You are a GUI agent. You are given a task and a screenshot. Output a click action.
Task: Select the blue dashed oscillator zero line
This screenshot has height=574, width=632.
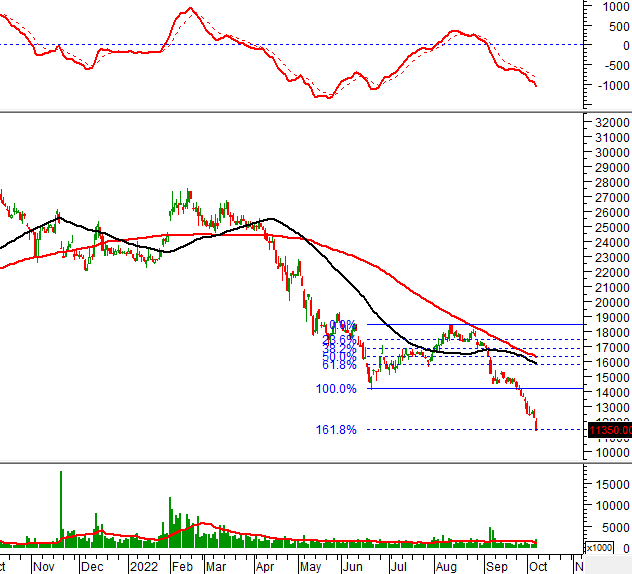[300, 45]
